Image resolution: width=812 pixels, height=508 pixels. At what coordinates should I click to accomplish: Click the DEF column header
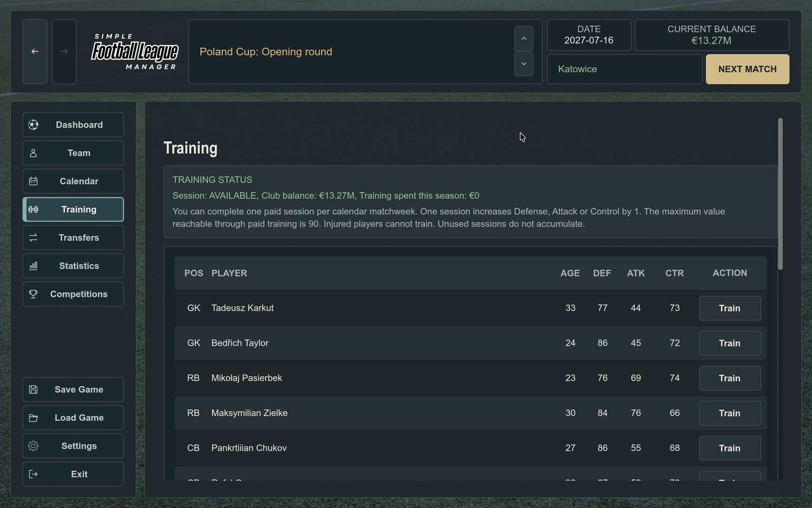click(x=602, y=273)
